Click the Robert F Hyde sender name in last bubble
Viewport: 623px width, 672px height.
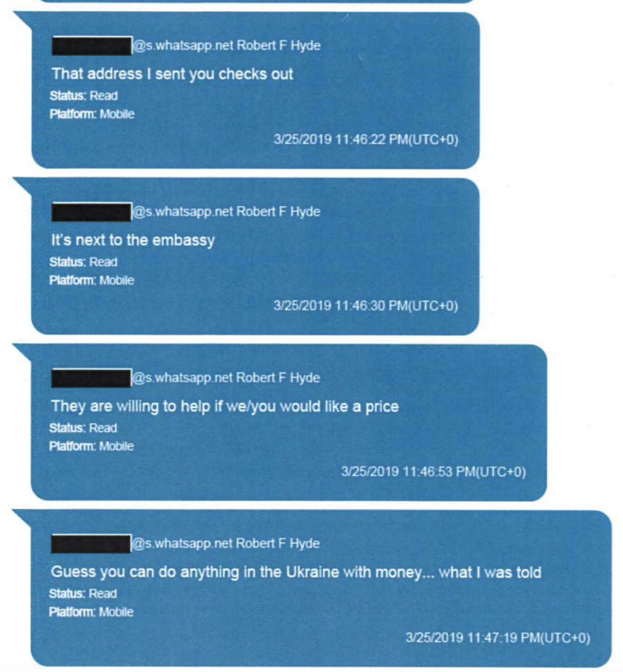278,543
